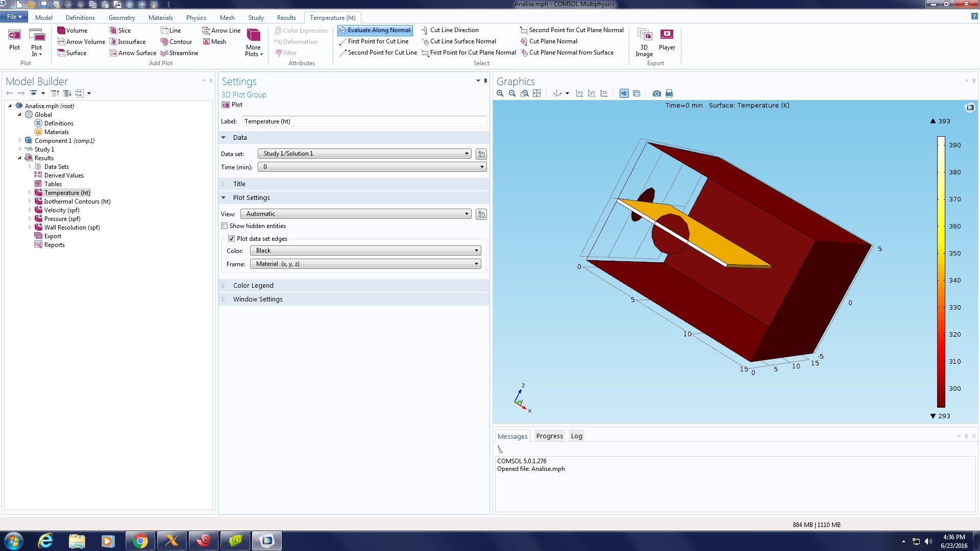Enable Show hidden entities checkbox

(x=225, y=226)
